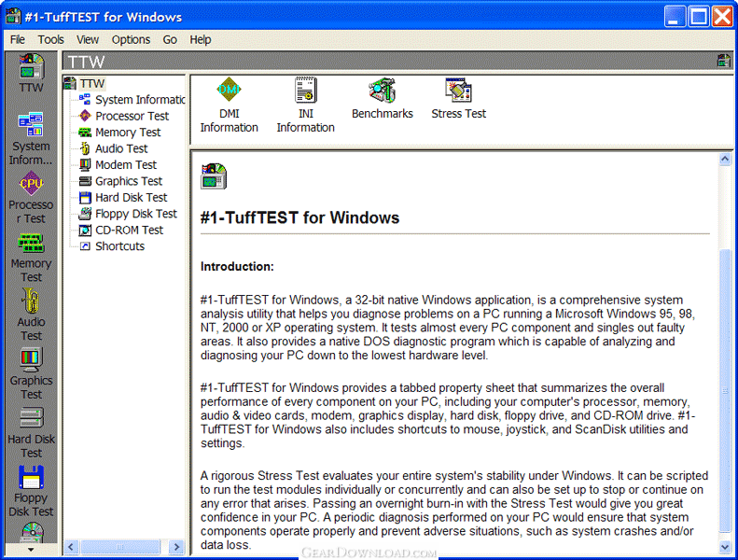Open INI Information icon
The height and width of the screenshot is (560, 738).
(305, 105)
